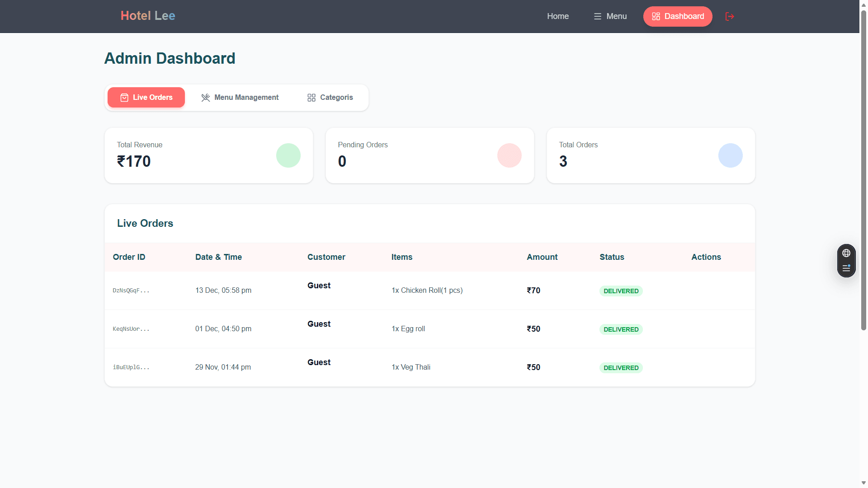Click the green Total Revenue circle icon
The height and width of the screenshot is (488, 868).
click(x=288, y=155)
